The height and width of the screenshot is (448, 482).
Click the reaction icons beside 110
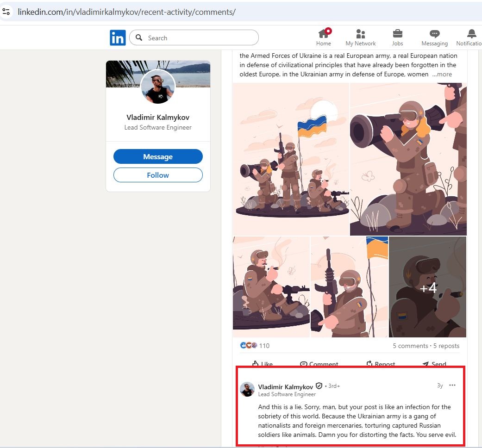(249, 345)
